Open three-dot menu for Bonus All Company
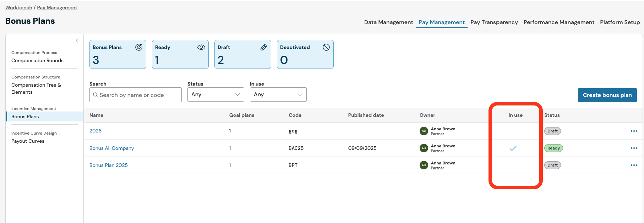The height and width of the screenshot is (223, 644). 634,148
